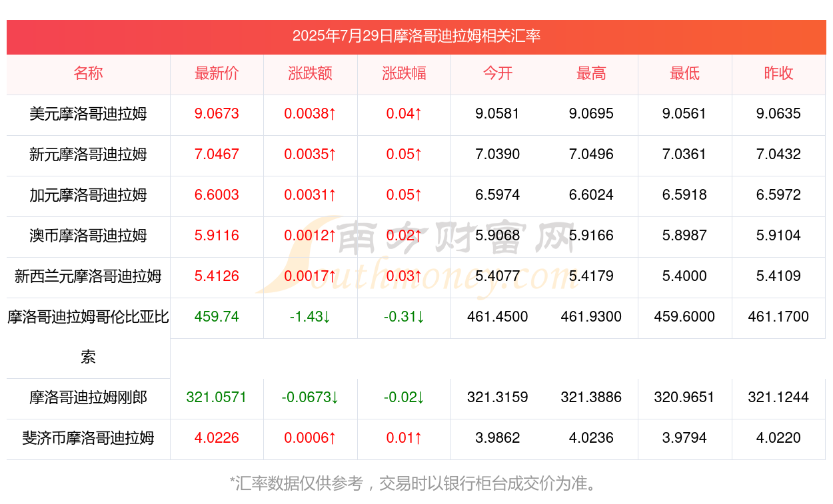This screenshot has width=833, height=504.
Task: Select opening value 6.5974
Action: click(498, 195)
